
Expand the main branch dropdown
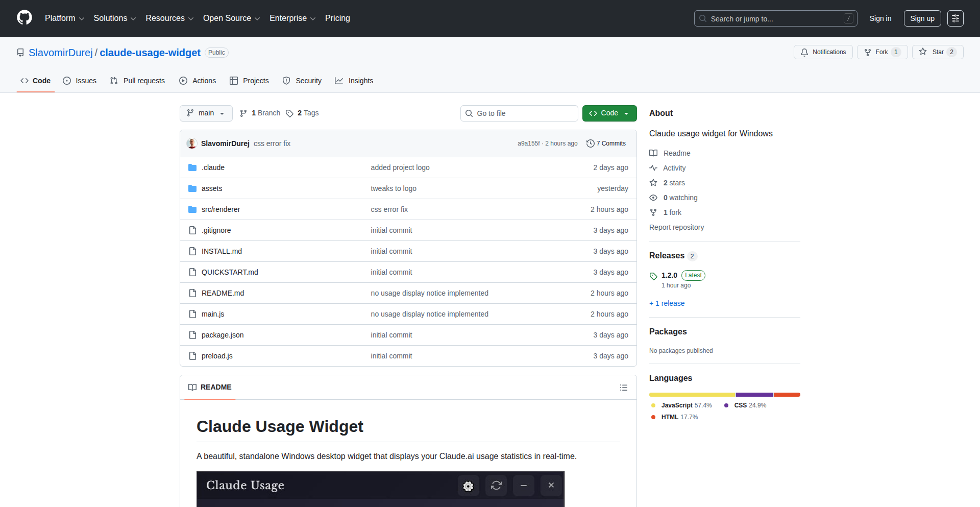(206, 113)
